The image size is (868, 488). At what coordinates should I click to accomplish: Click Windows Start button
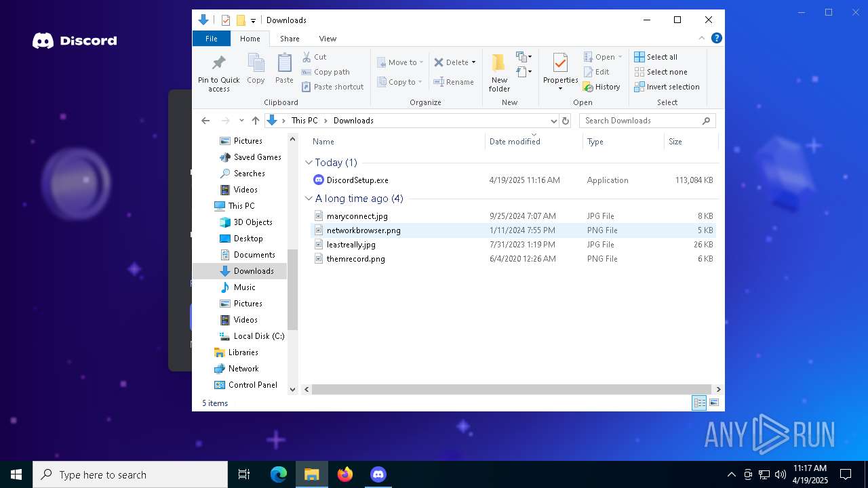click(16, 474)
